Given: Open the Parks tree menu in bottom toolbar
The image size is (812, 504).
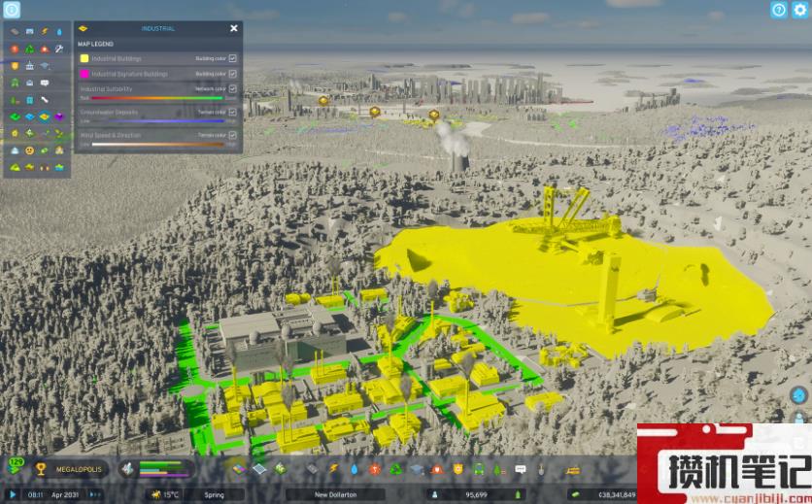Looking at the screenshot, I should pos(498,469).
